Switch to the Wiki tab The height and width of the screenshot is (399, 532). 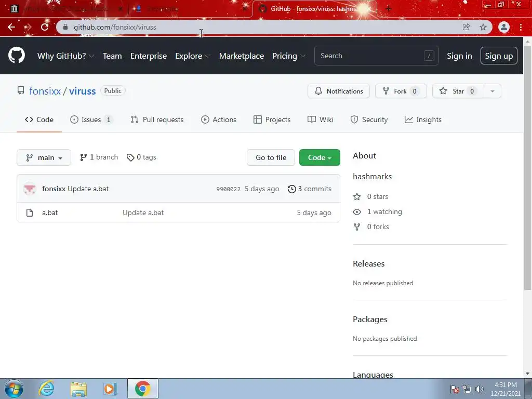(321, 119)
